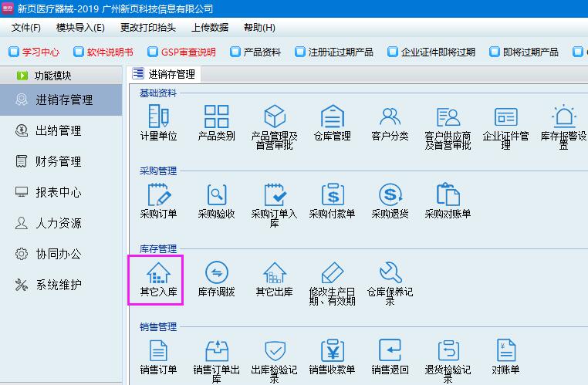Image resolution: width=588 pixels, height=385 pixels.
Task: Open 系统维护 in the sidebar
Action: 58,285
